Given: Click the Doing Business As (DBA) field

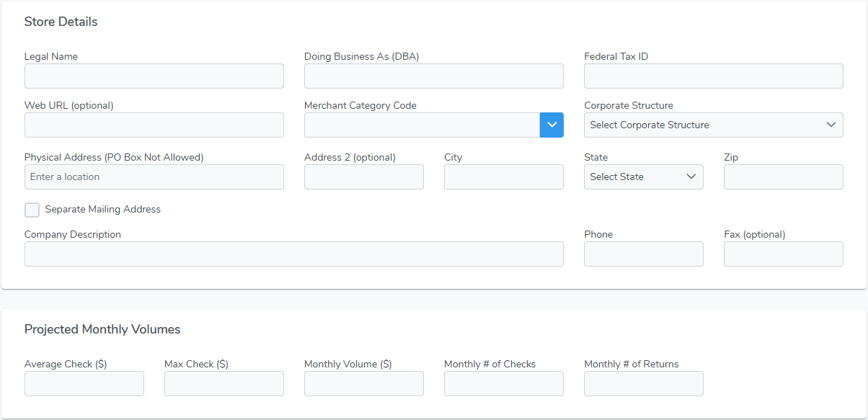Looking at the screenshot, I should tap(434, 76).
